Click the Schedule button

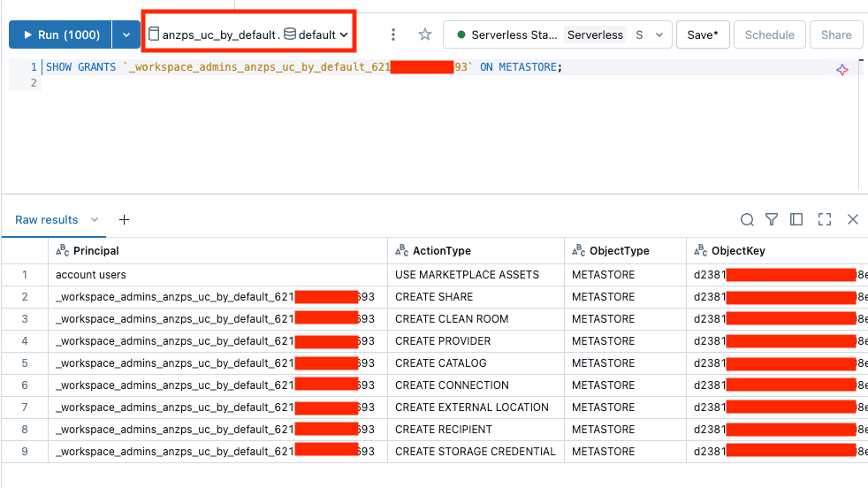[769, 34]
